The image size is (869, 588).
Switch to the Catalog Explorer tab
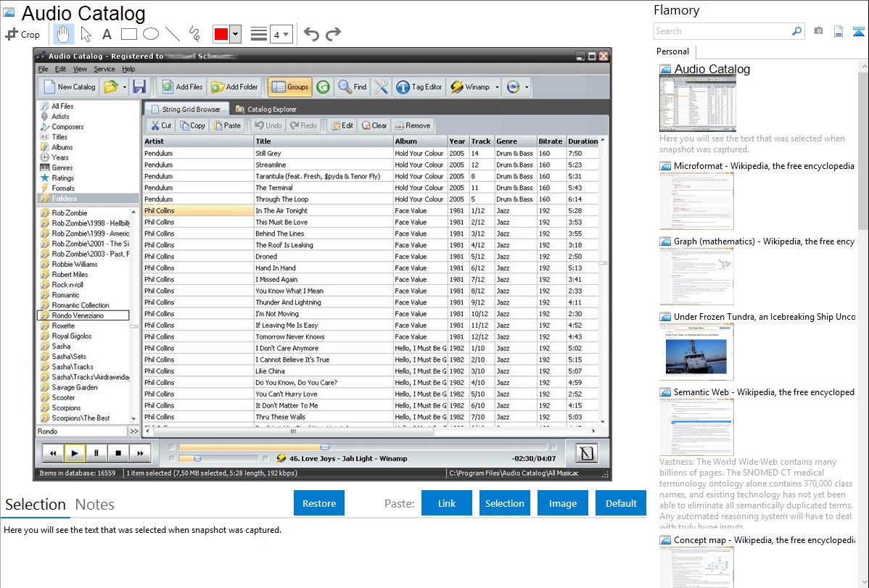point(266,109)
